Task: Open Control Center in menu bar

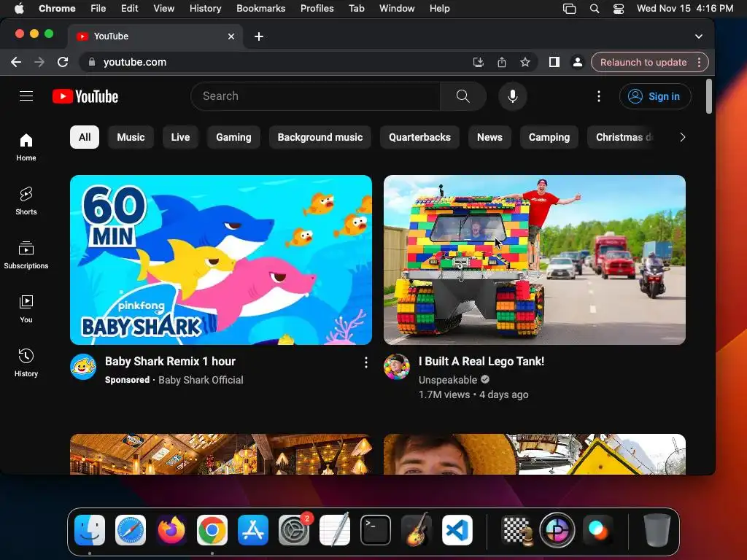Action: coord(619,9)
